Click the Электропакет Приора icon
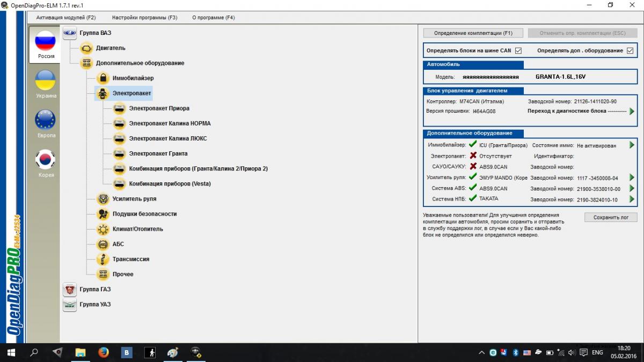 120,108
